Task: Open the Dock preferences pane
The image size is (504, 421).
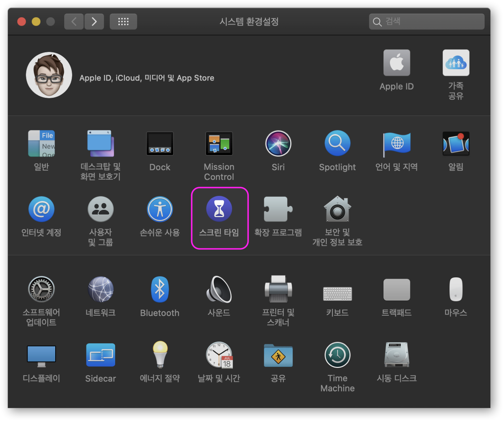Action: pos(160,144)
